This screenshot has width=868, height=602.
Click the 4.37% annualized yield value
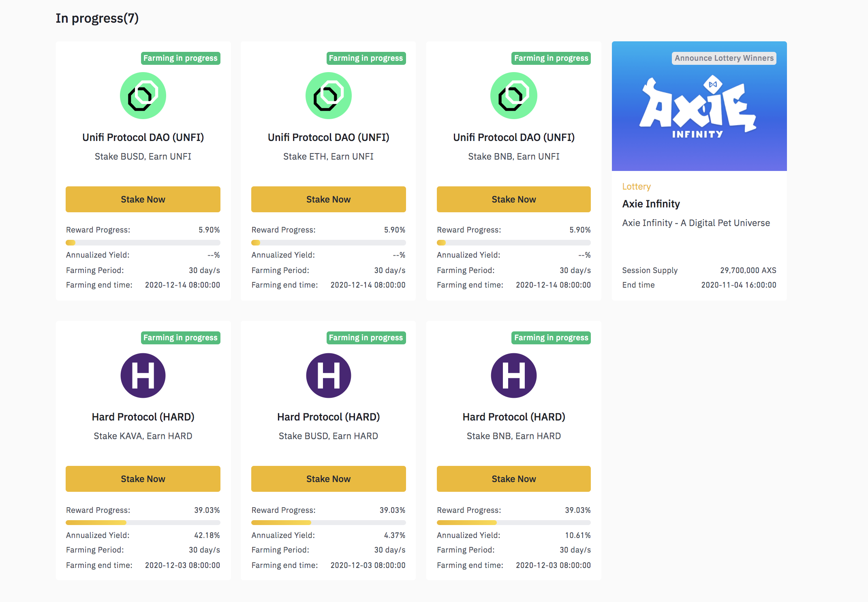click(395, 535)
